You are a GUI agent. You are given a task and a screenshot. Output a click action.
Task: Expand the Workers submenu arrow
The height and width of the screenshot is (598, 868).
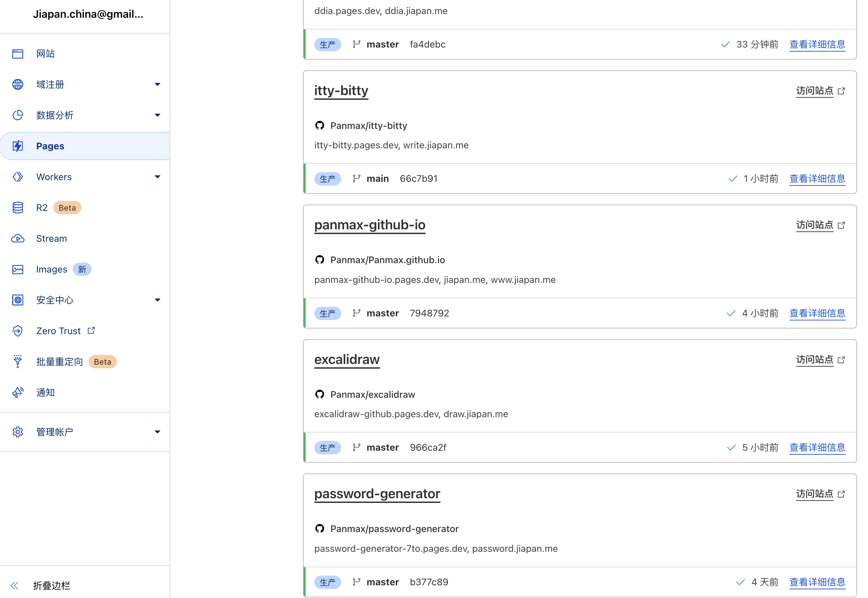pyautogui.click(x=158, y=177)
